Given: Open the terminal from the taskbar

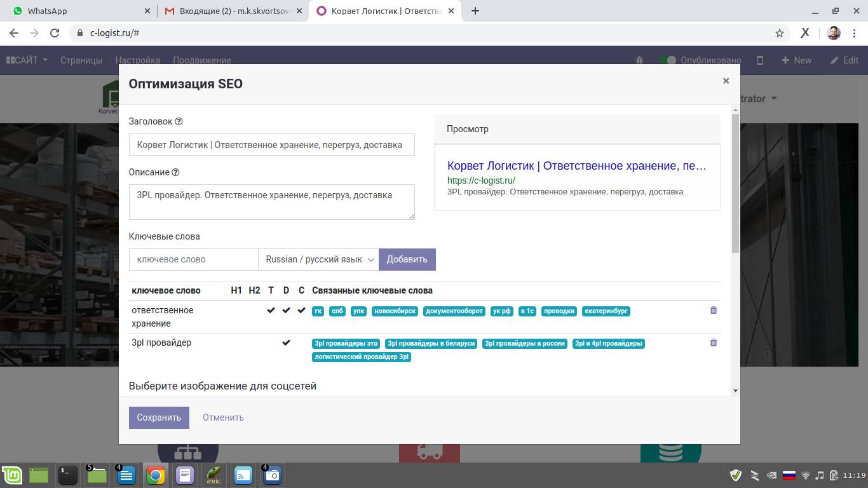Looking at the screenshot, I should coord(67,475).
